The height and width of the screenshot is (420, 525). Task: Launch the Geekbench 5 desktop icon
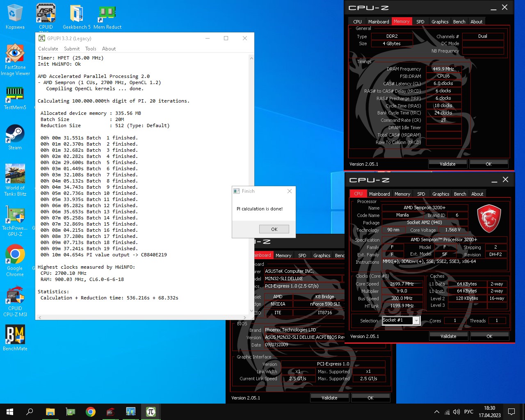click(77, 17)
